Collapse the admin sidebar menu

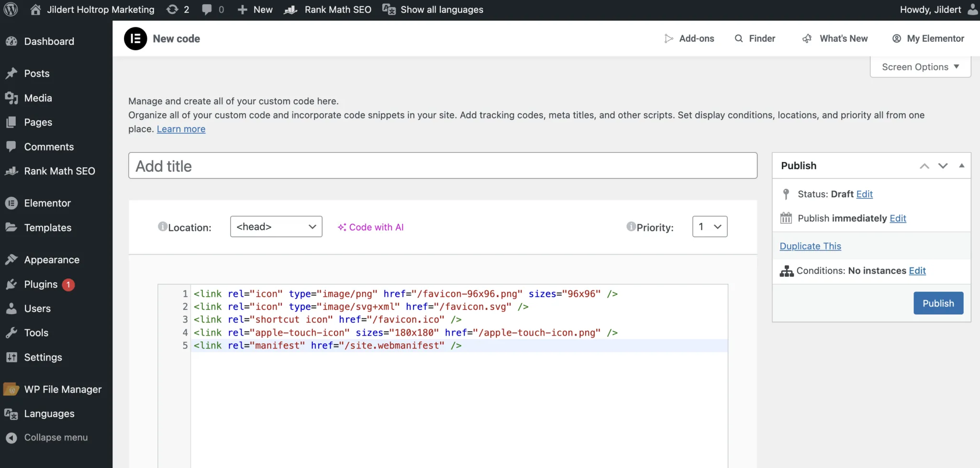[56, 437]
